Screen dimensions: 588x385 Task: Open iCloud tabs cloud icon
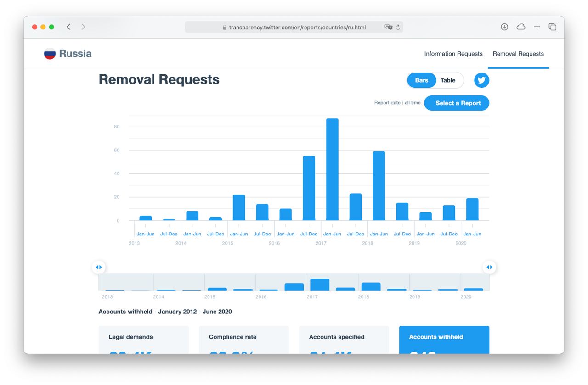521,27
